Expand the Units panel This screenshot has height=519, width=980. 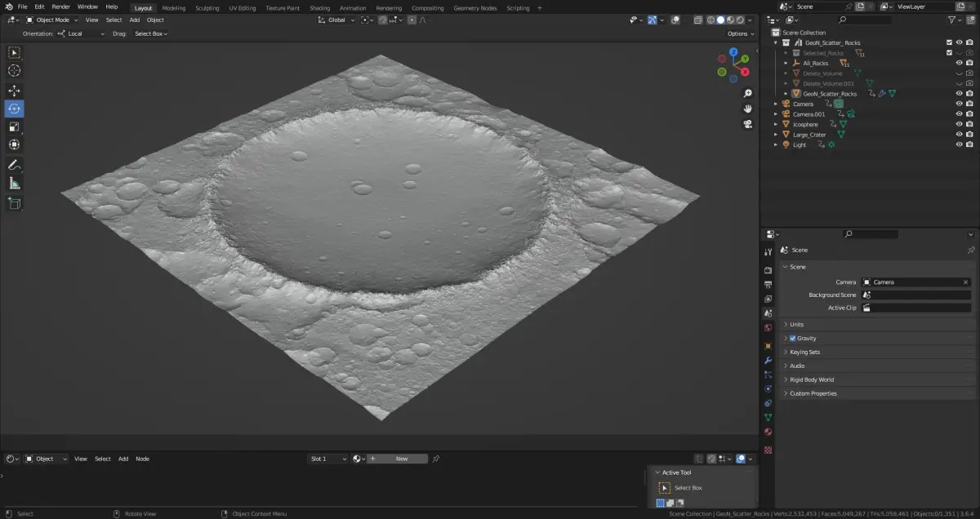click(796, 325)
